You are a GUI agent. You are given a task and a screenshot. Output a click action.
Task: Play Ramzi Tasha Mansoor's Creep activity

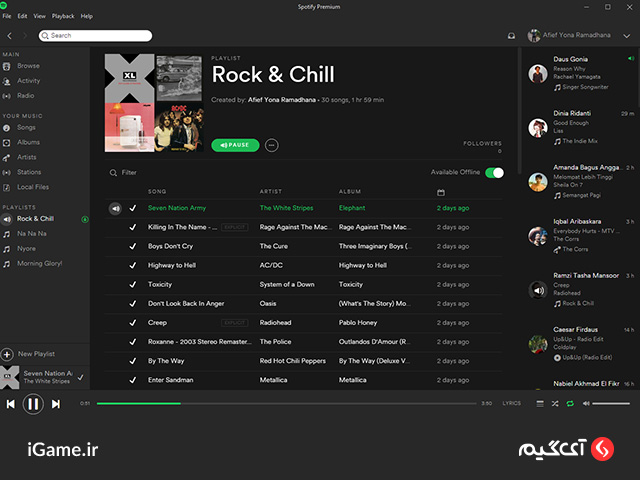pyautogui.click(x=538, y=291)
